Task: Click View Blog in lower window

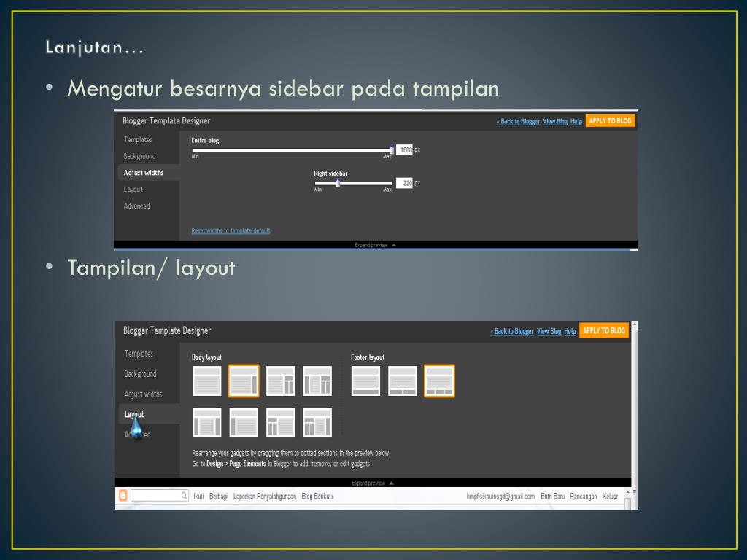Action: tap(549, 332)
